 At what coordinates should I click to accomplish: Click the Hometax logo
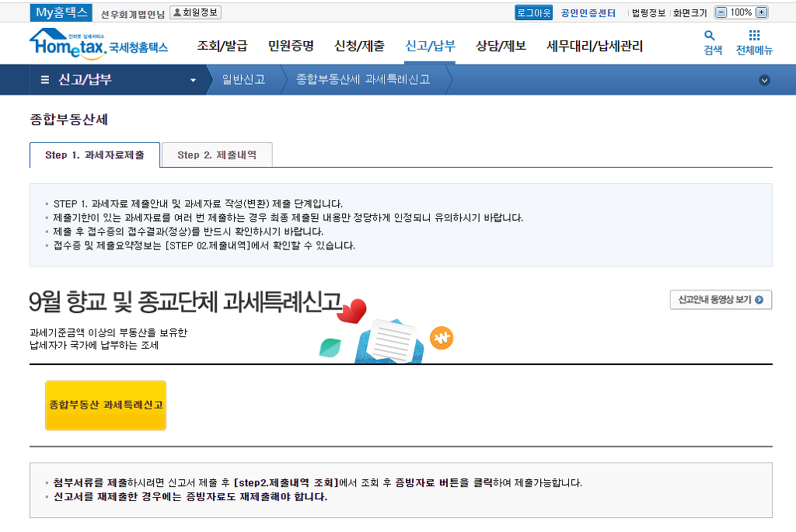(x=98, y=43)
